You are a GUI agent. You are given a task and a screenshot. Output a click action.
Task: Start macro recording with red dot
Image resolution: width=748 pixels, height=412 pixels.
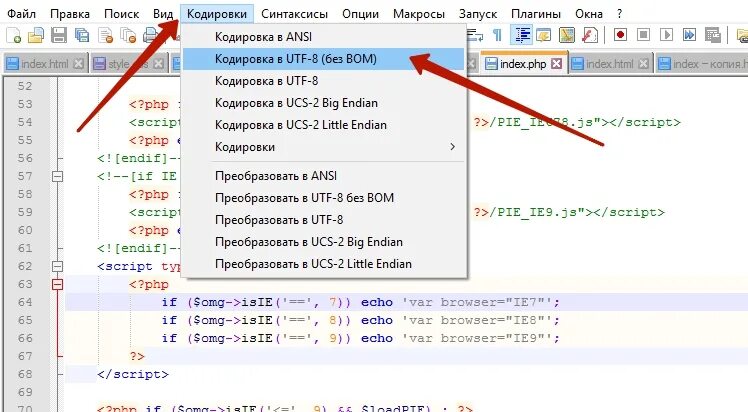click(x=621, y=35)
